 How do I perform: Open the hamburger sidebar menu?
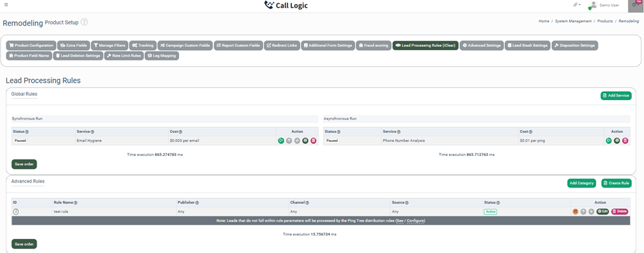click(6, 5)
